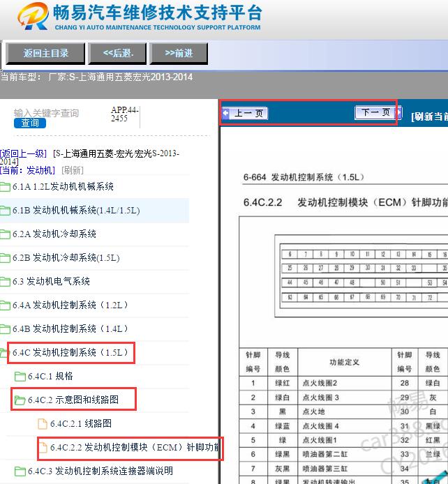Click the 6.4C.2.2 section heading in document
This screenshot has width=448, height=484.
(345, 202)
